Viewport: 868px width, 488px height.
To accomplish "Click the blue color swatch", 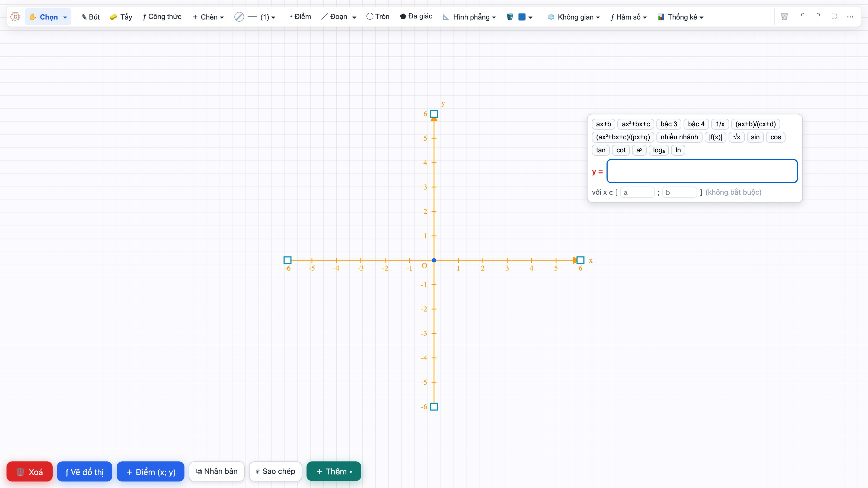I will (x=522, y=17).
